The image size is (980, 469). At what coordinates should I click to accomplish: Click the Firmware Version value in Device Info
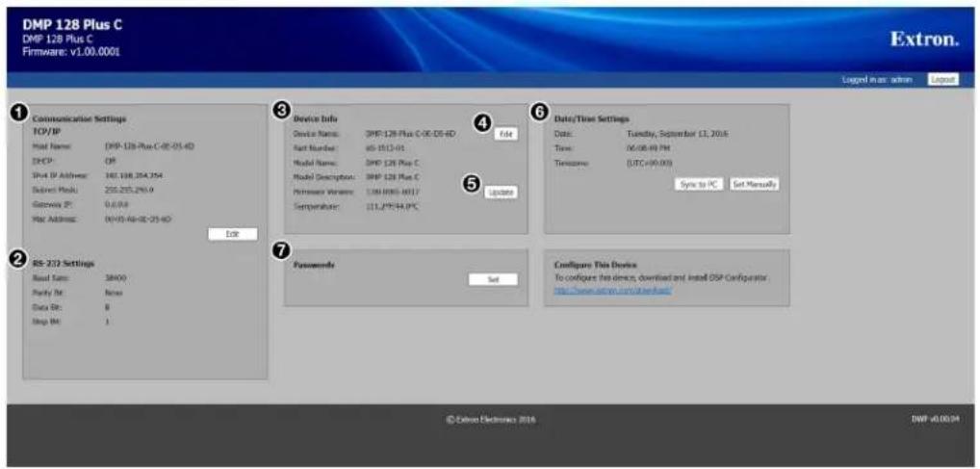pos(392,192)
